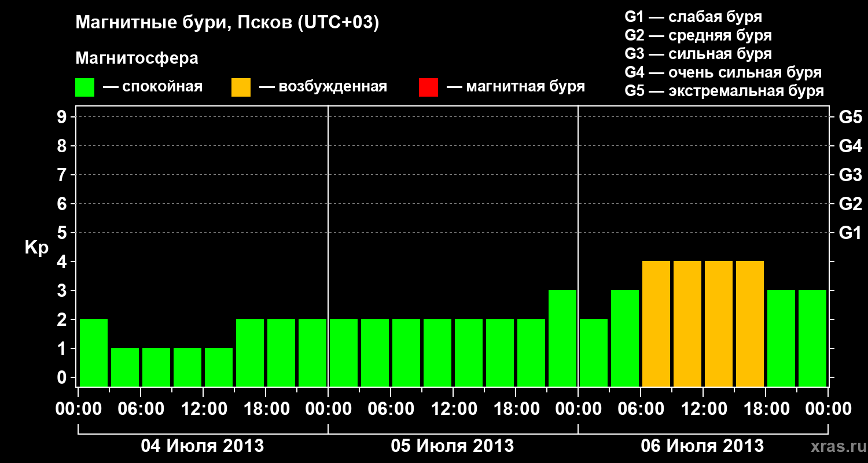Click the '04 Июля 2013' date label
Viewport: 868px width, 463px height.
[x=203, y=446]
